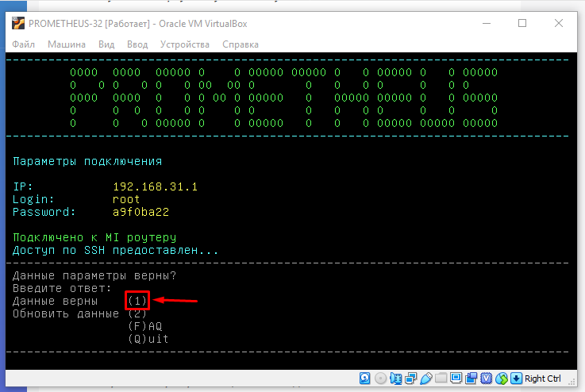Click the mouse integration indicator icon

[500, 378]
